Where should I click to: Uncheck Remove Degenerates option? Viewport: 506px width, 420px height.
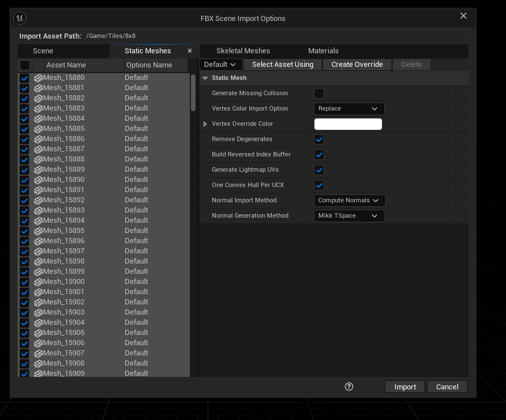point(319,139)
